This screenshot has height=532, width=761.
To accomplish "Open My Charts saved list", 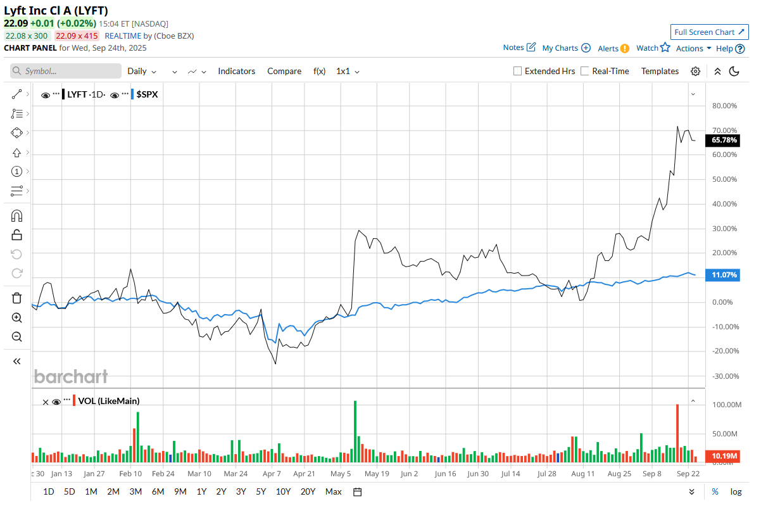I will point(566,47).
